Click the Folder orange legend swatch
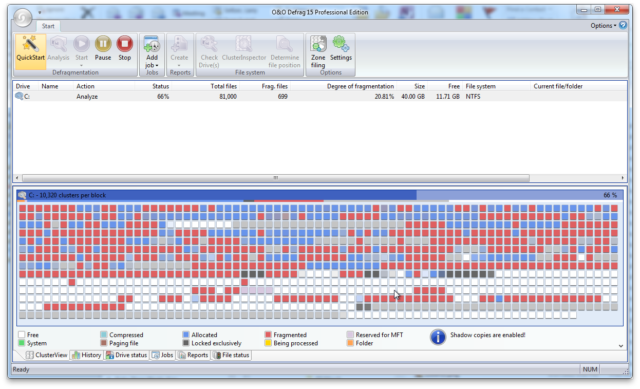Screen dimensions: 640x389 (350, 343)
